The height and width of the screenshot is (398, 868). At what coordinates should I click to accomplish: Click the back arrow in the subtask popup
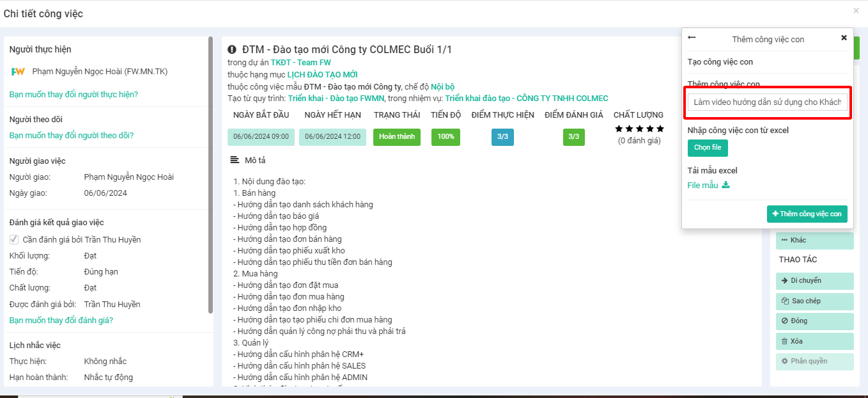click(692, 38)
